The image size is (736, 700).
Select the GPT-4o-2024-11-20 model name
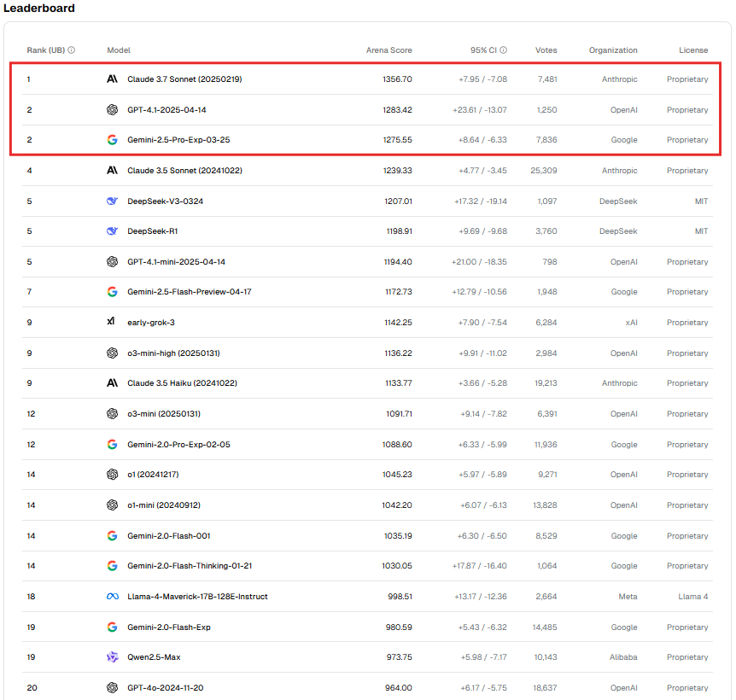166,688
